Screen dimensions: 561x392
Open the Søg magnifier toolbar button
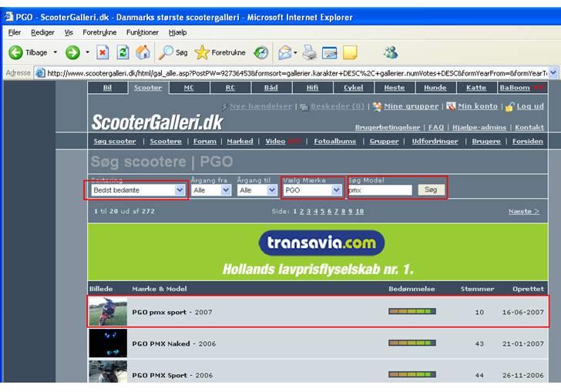tap(173, 52)
